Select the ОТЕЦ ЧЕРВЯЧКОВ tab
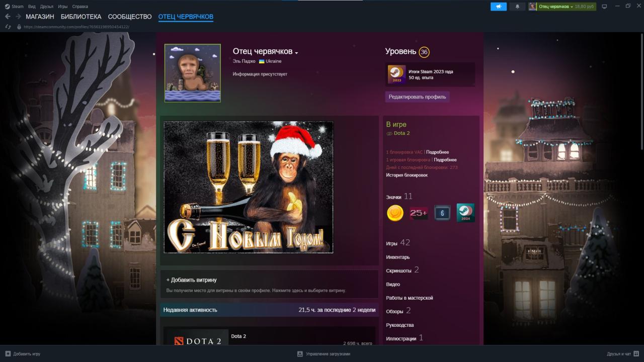Image resolution: width=644 pixels, height=362 pixels. (x=186, y=17)
